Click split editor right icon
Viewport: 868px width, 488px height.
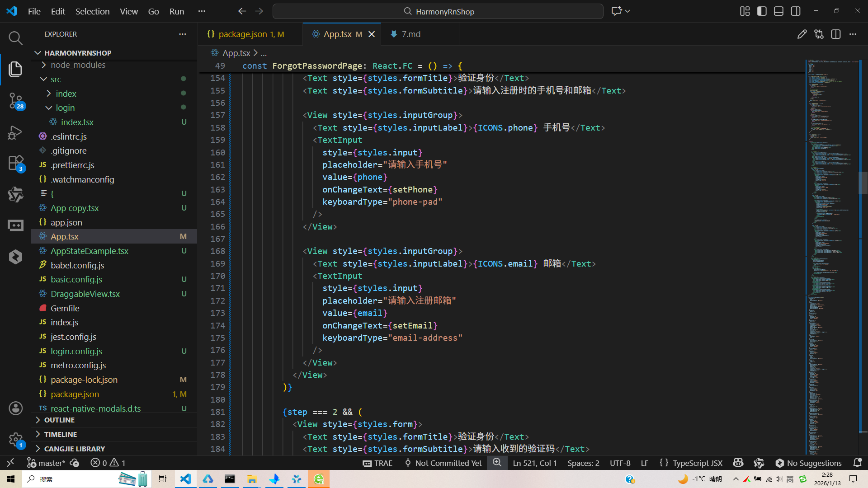coord(836,34)
